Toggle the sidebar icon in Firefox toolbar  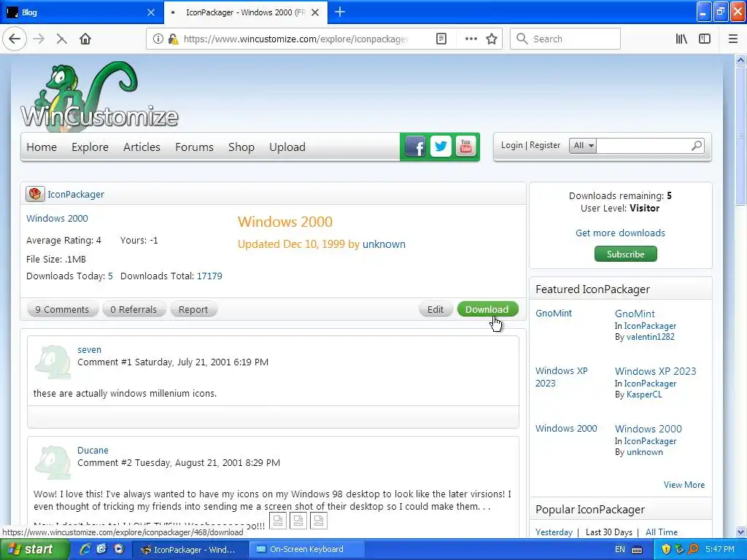705,39
